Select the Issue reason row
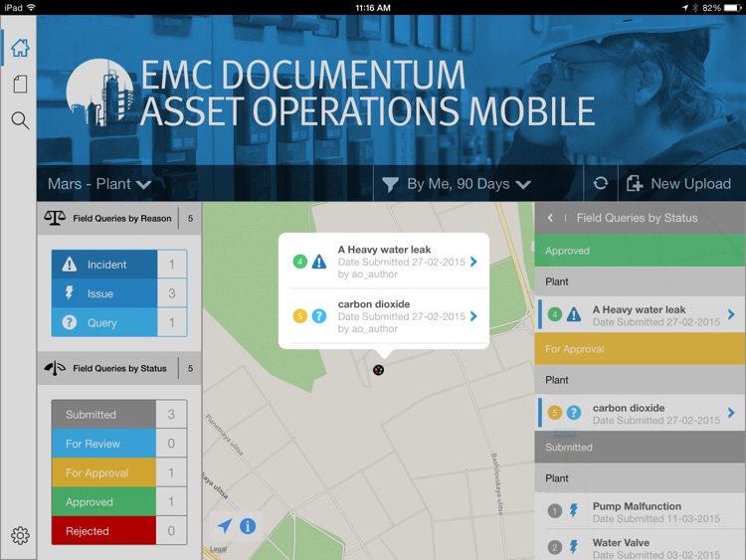The image size is (746, 560). tap(119, 293)
